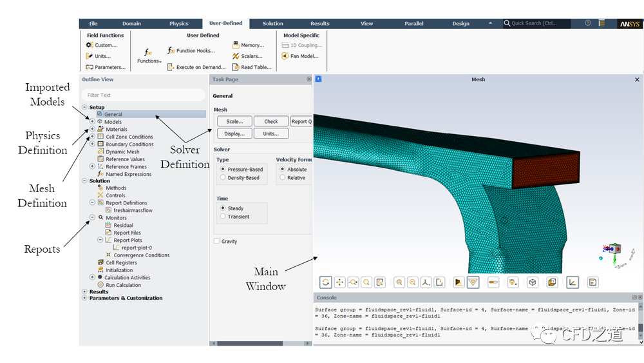Select the Density-Based solver type

click(223, 178)
